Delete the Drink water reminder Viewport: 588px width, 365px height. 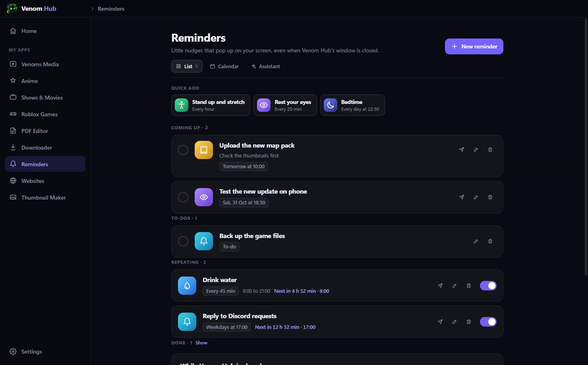(x=469, y=286)
